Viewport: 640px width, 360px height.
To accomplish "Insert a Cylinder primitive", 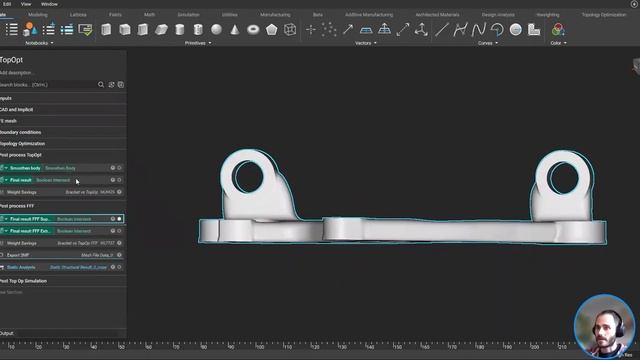I will (x=180, y=29).
